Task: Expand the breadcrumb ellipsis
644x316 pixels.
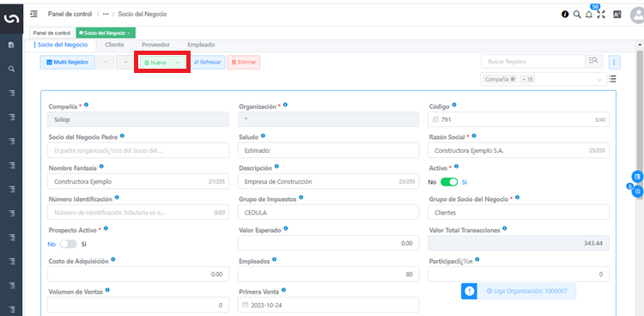Action: (106, 15)
